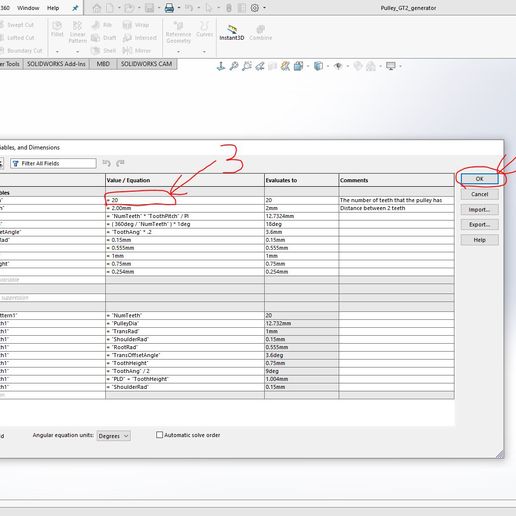Click OK to apply the equations

point(480,179)
